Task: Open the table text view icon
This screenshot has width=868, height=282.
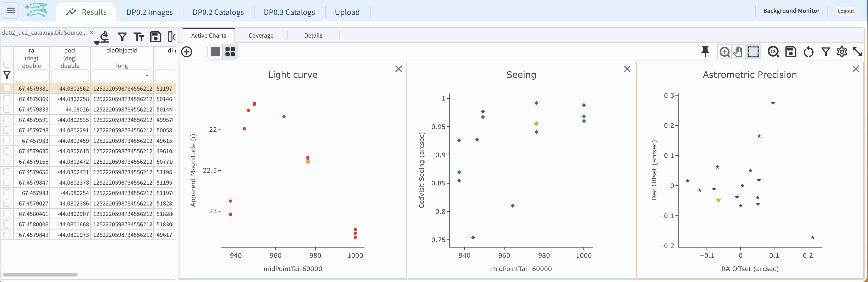Action: [x=139, y=37]
